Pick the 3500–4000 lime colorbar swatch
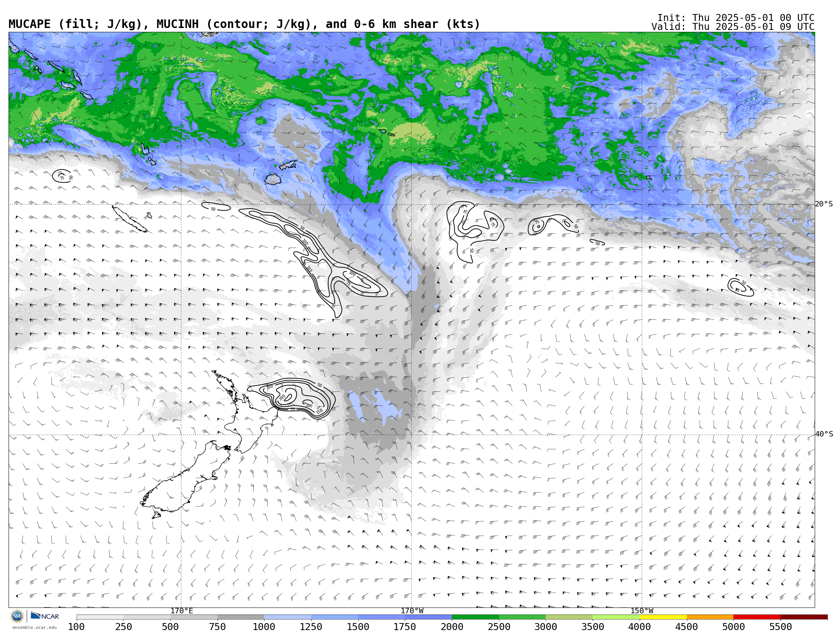Screen dimensions: 840x632 coord(616,617)
